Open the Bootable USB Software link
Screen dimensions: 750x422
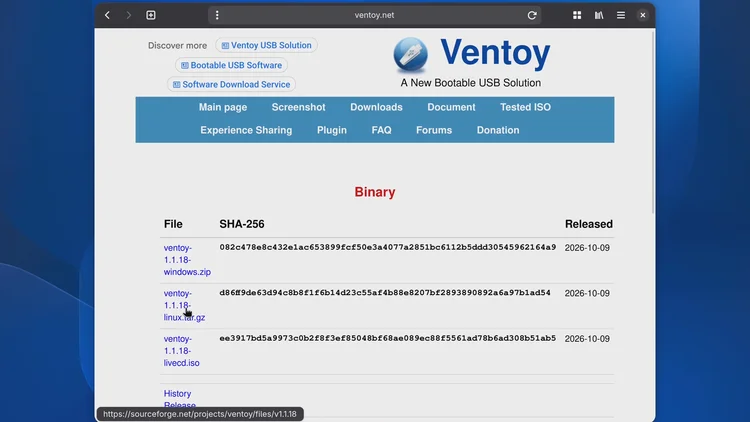point(232,65)
